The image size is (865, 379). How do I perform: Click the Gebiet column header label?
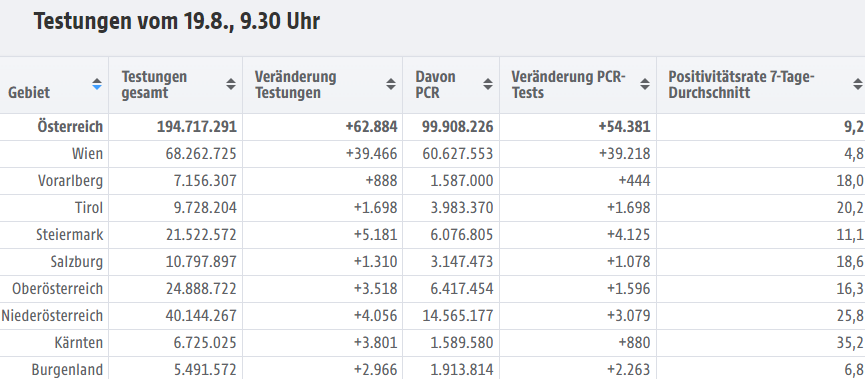29,92
